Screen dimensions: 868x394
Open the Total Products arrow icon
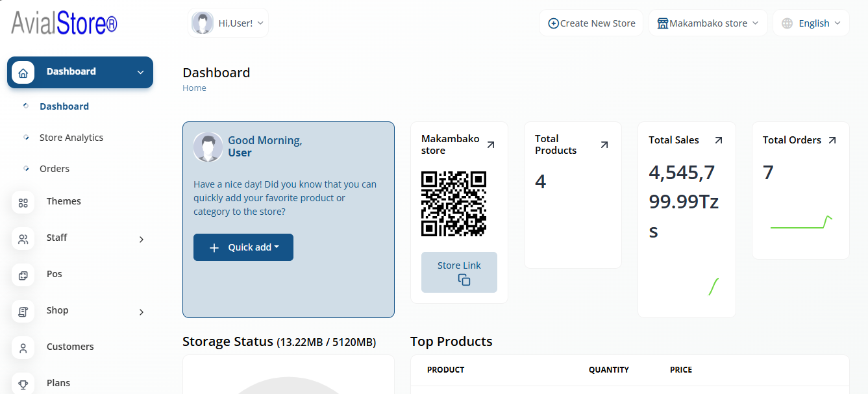(x=604, y=145)
